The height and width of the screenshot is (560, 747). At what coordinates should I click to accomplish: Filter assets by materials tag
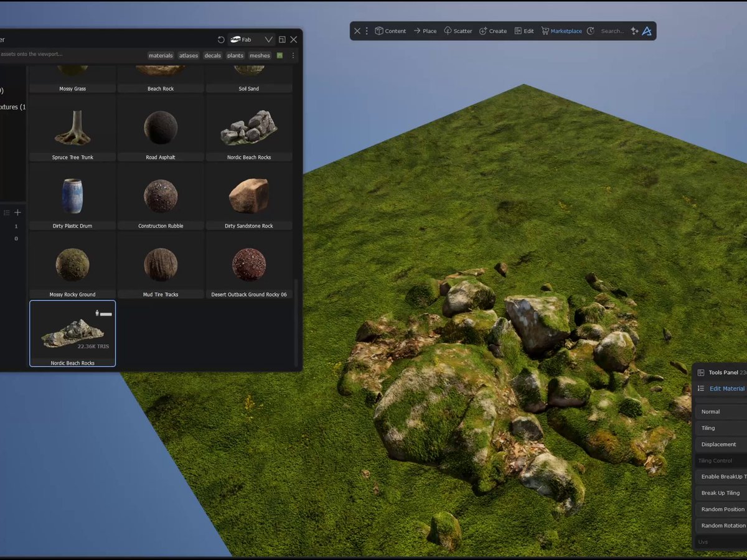point(161,55)
